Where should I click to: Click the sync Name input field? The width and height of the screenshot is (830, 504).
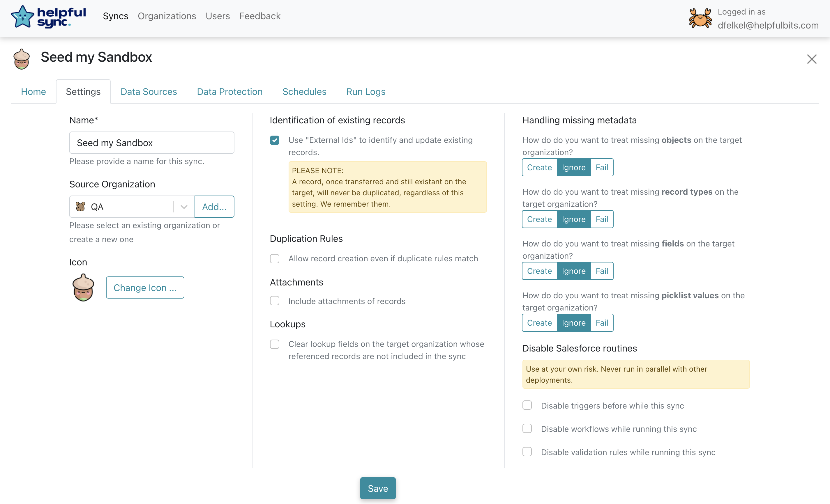(x=151, y=142)
